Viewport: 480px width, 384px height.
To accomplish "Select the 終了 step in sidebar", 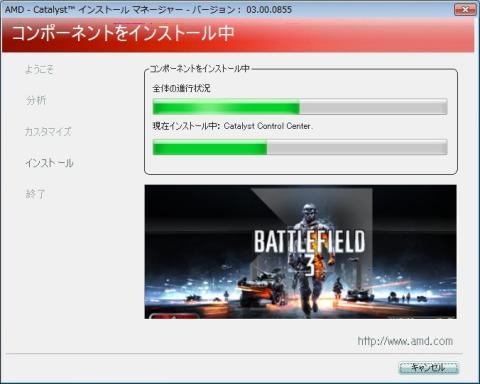I will [x=35, y=194].
